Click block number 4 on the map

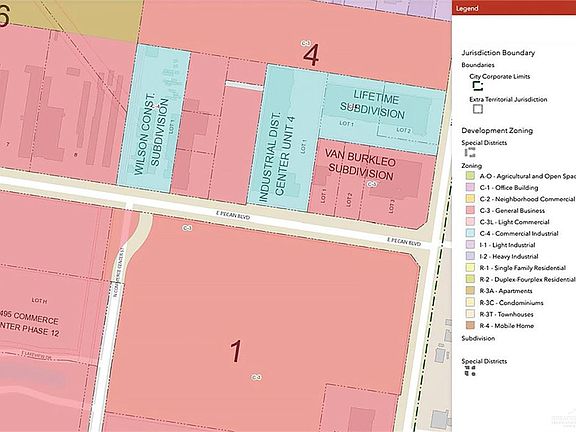[312, 55]
